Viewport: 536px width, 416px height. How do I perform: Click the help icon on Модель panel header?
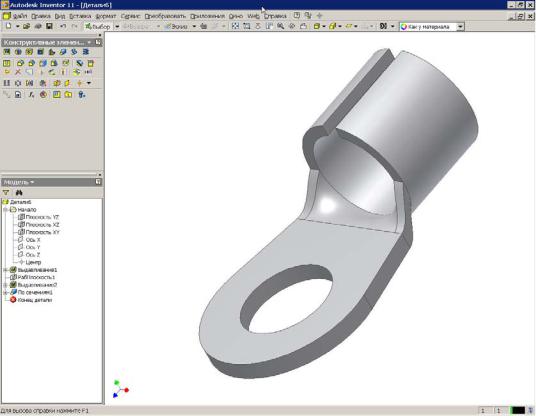[98, 182]
